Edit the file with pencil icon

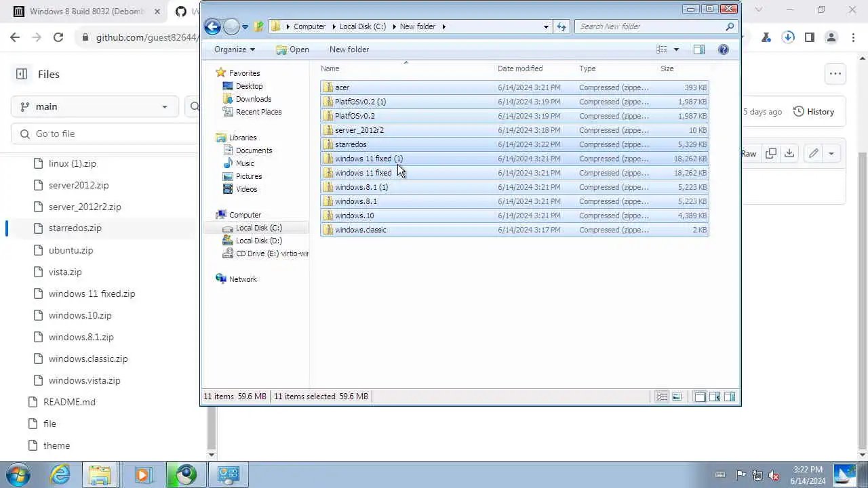(814, 154)
